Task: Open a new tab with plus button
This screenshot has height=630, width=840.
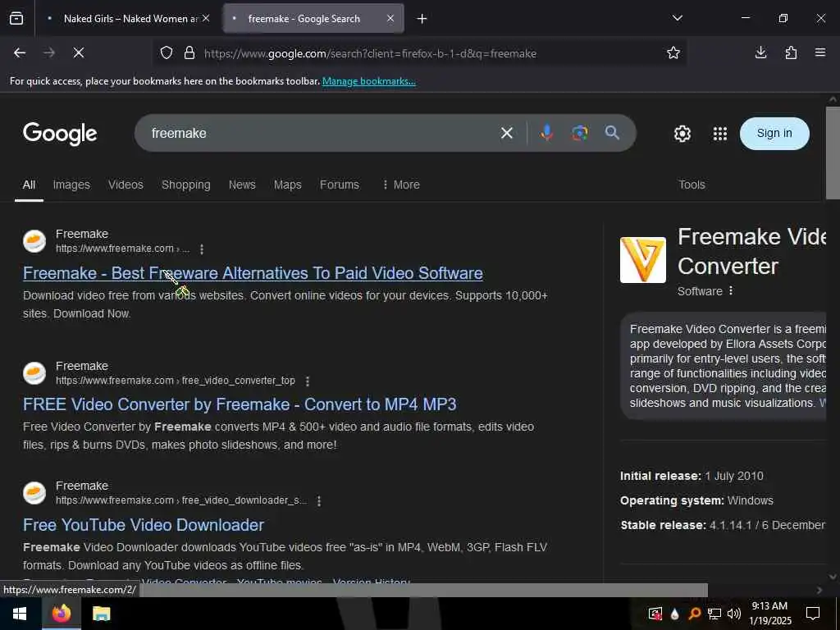Action: [x=422, y=19]
